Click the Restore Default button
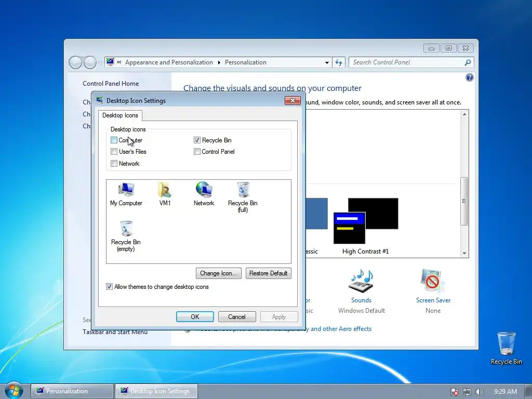 (x=269, y=273)
